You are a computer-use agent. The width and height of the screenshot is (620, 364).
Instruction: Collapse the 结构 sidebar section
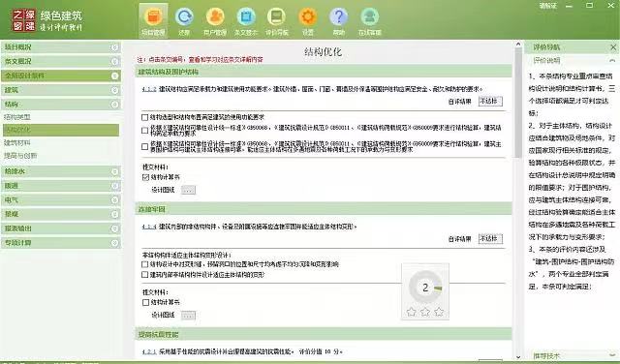(x=114, y=105)
